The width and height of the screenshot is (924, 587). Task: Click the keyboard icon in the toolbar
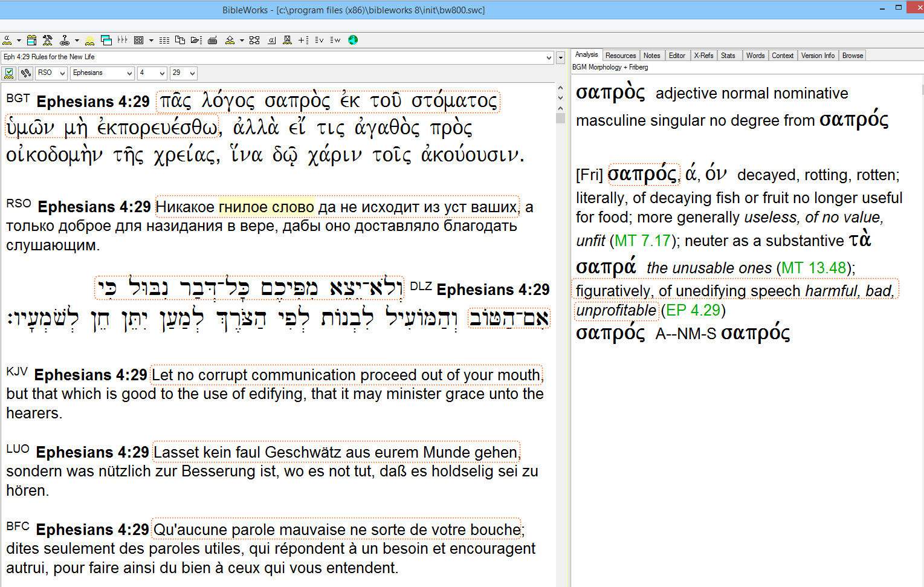(213, 41)
